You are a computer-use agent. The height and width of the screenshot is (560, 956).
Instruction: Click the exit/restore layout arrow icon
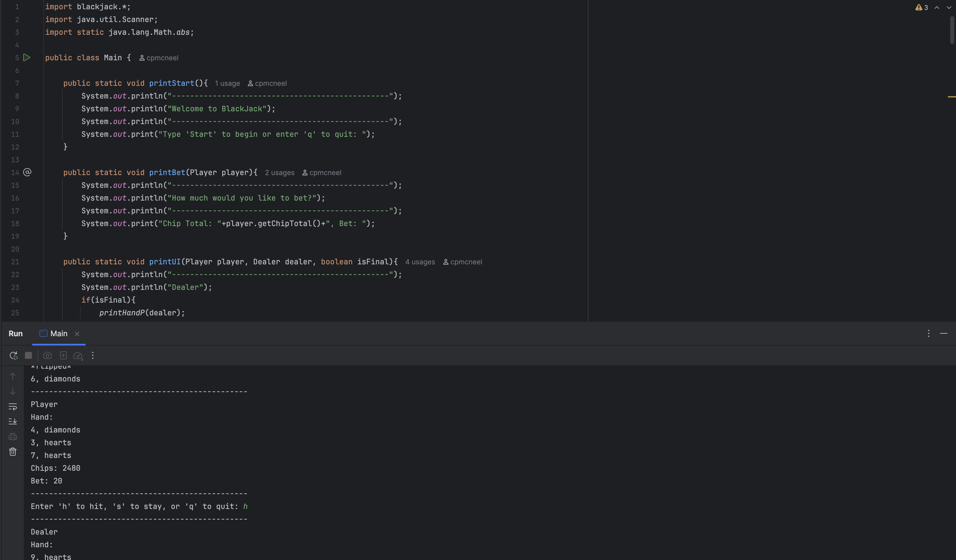coord(63,355)
